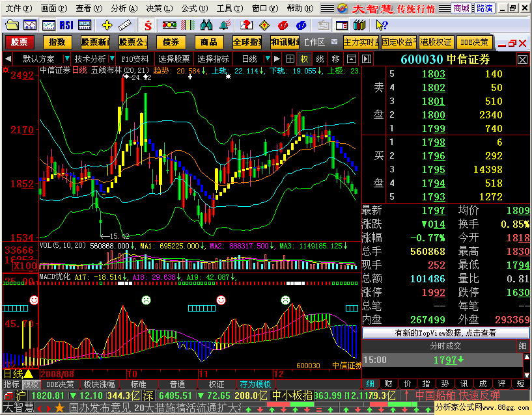
Task: Click the 线 drawing line button
Action: click(320, 59)
